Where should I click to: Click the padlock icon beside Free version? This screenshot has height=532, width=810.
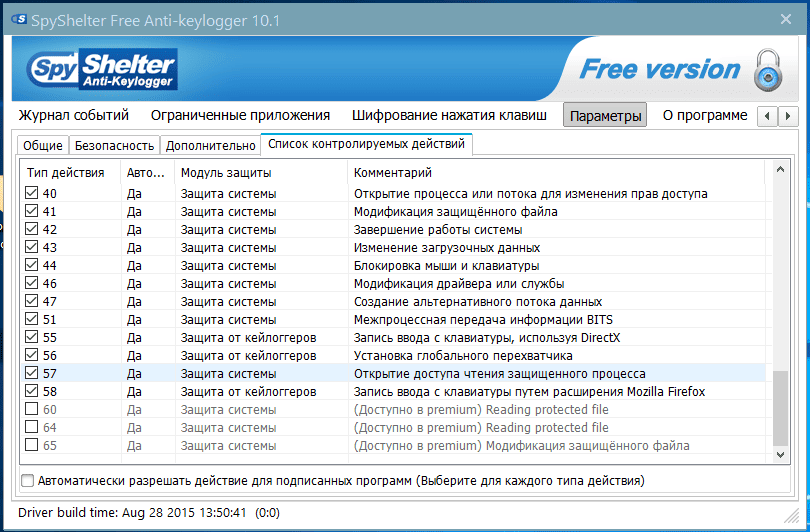tap(768, 70)
